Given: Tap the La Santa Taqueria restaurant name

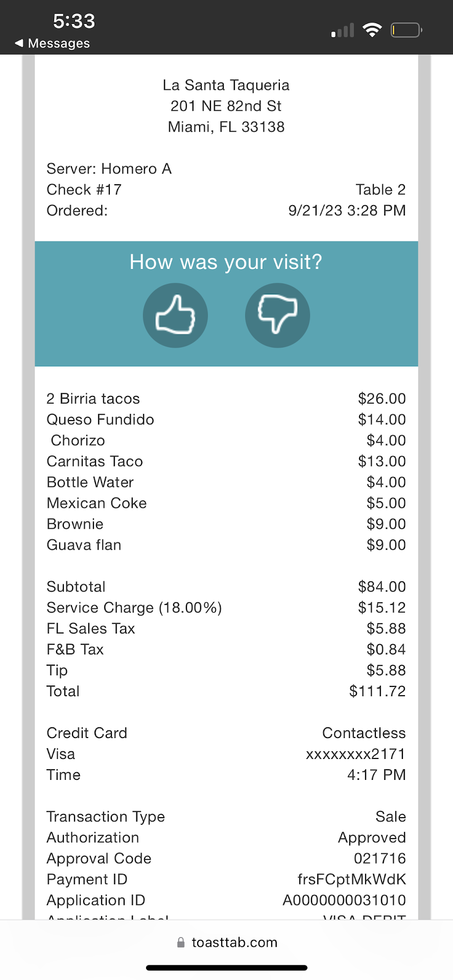Looking at the screenshot, I should click(x=226, y=85).
